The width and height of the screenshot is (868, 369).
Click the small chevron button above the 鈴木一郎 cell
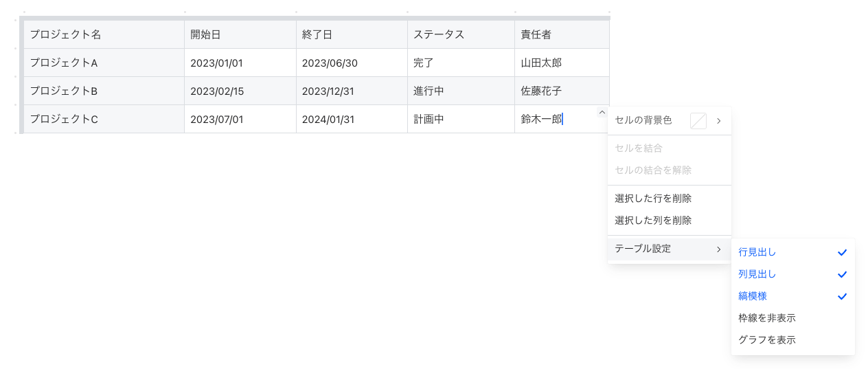[602, 113]
